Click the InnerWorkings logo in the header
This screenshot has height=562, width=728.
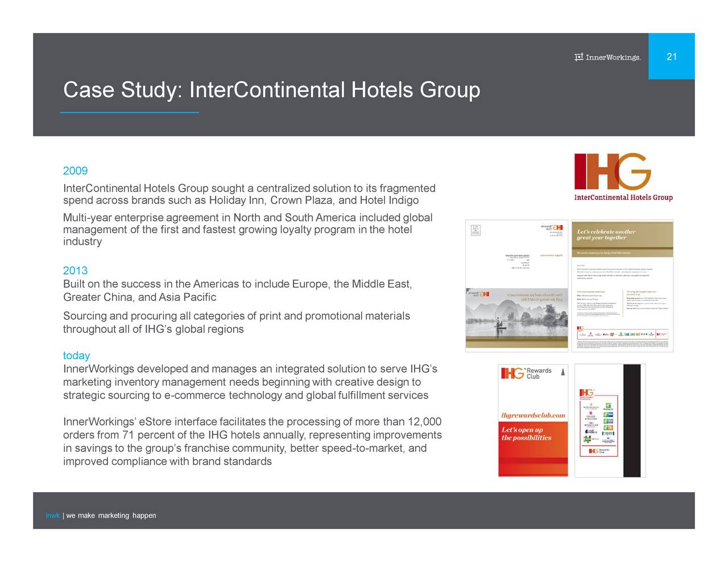coord(607,57)
